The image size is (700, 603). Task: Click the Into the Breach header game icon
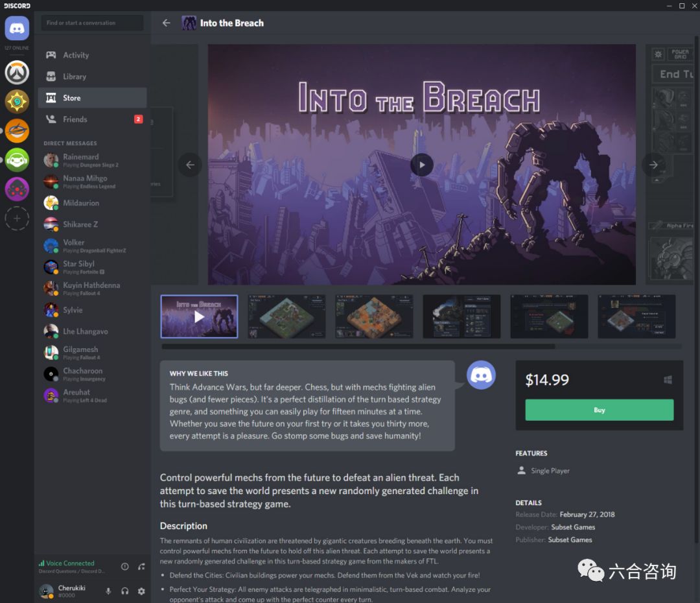(189, 23)
